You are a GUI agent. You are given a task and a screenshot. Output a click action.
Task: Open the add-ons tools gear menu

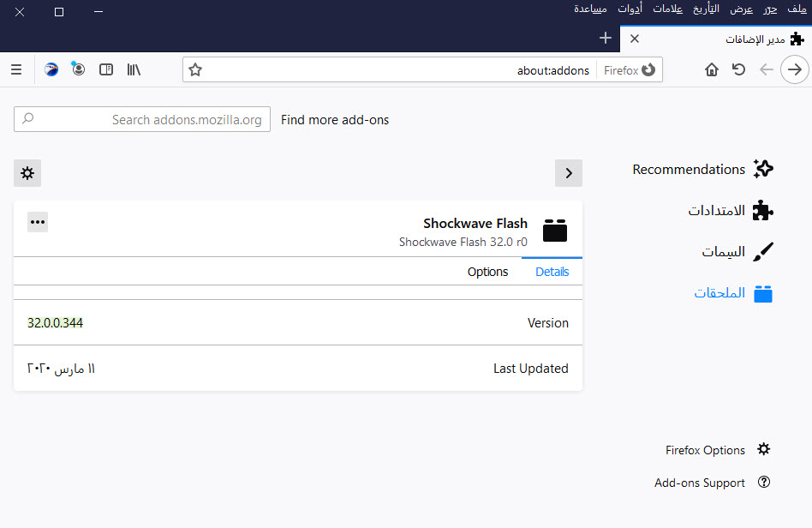pyautogui.click(x=27, y=173)
